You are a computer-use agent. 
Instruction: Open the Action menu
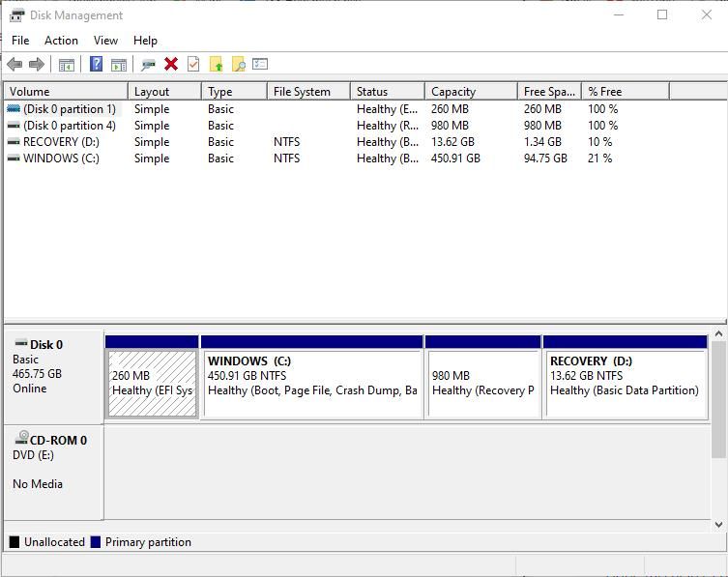point(61,41)
